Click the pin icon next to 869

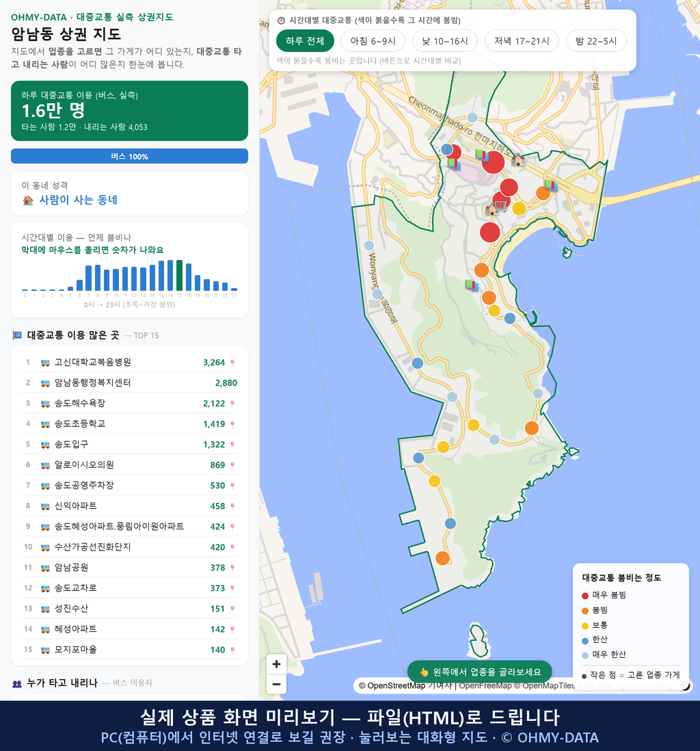232,465
